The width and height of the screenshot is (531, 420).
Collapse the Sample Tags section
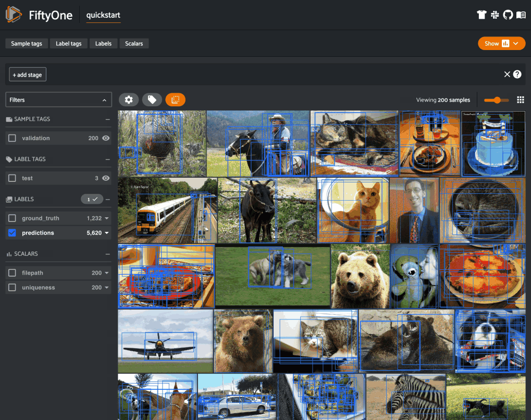[x=108, y=119]
